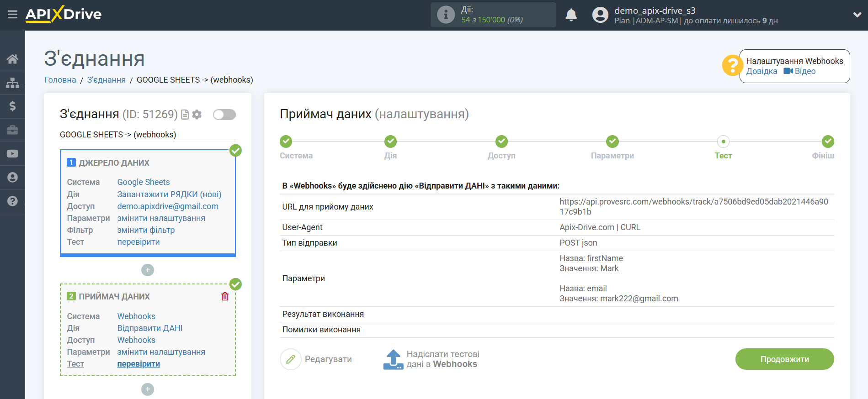The image size is (868, 399).
Task: Open the hamburger menu
Action: pyautogui.click(x=12, y=15)
